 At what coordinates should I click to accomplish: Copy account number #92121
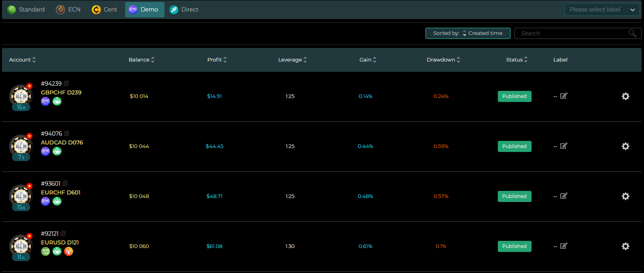coord(63,234)
